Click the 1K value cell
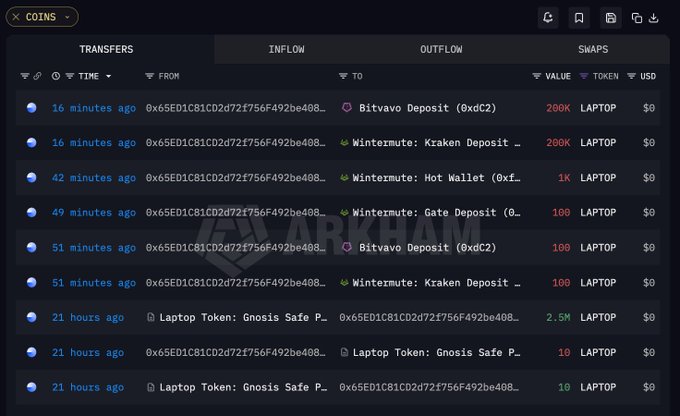The width and height of the screenshot is (680, 416). (564, 178)
